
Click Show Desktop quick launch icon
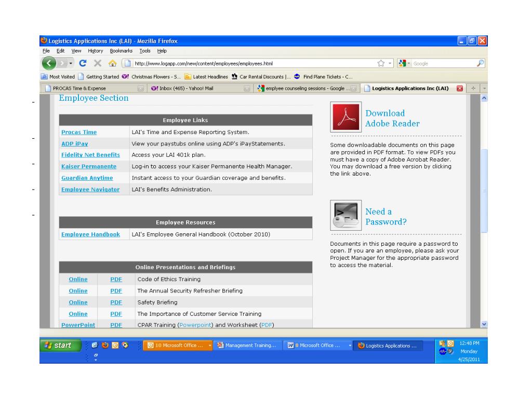point(95,345)
